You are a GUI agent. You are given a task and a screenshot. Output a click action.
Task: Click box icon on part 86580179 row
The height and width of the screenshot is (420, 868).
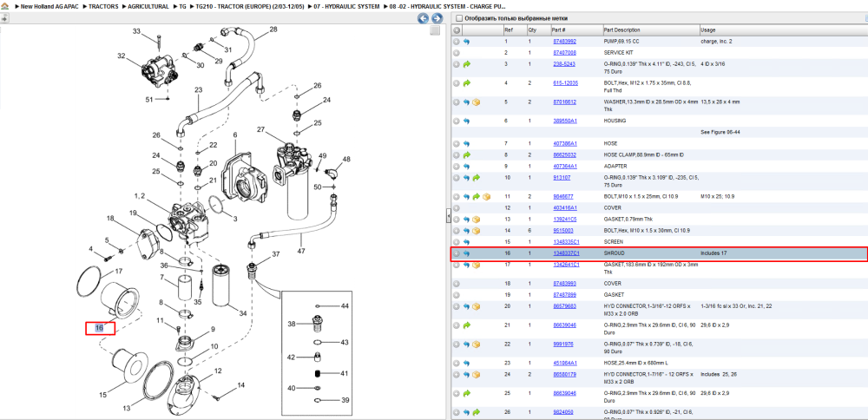476,375
